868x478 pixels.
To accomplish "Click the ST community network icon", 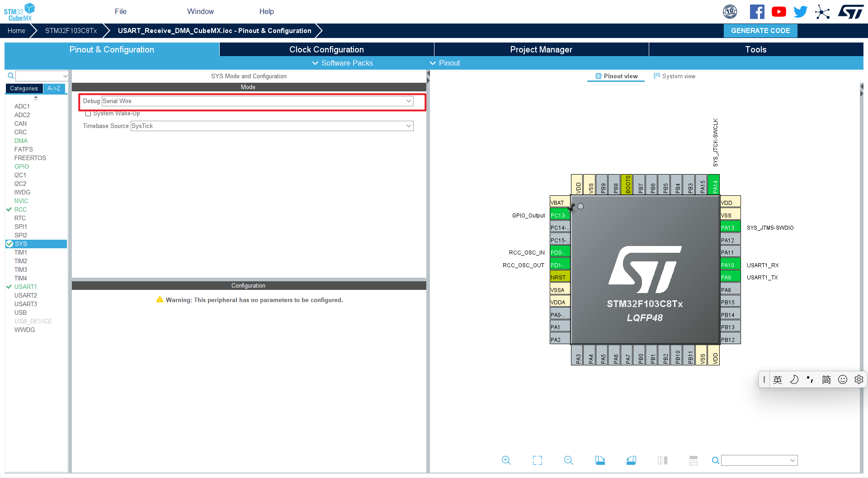I will coord(822,12).
